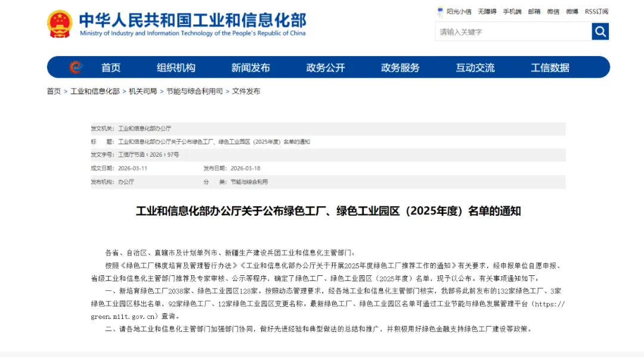Click the magnifier search button
This screenshot has height=357, width=644.
[600, 32]
